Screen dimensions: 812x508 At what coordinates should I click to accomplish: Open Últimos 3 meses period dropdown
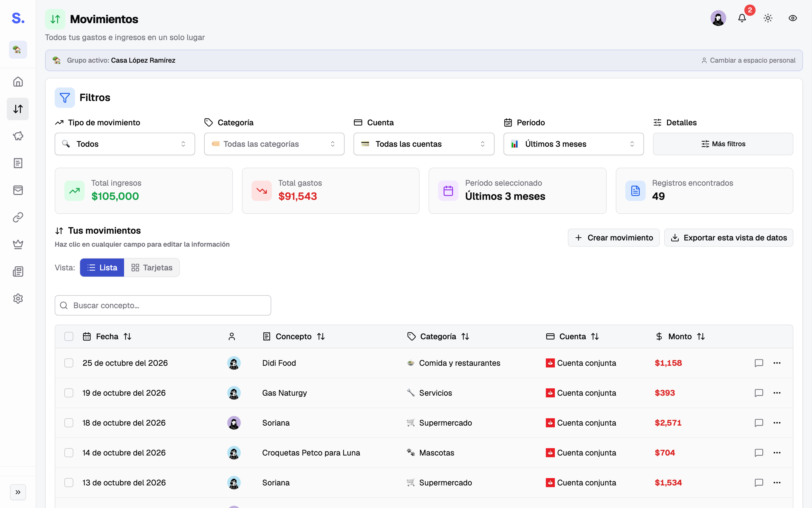click(573, 144)
